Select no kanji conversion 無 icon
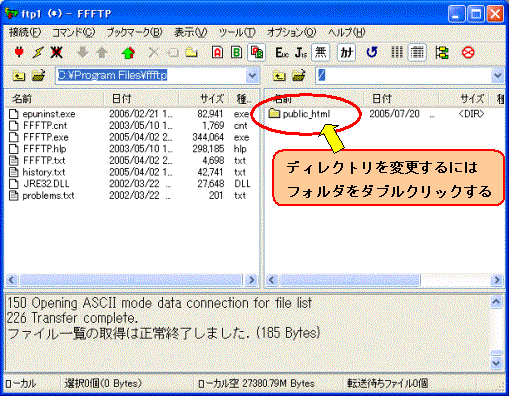This screenshot has width=509, height=396. (320, 52)
